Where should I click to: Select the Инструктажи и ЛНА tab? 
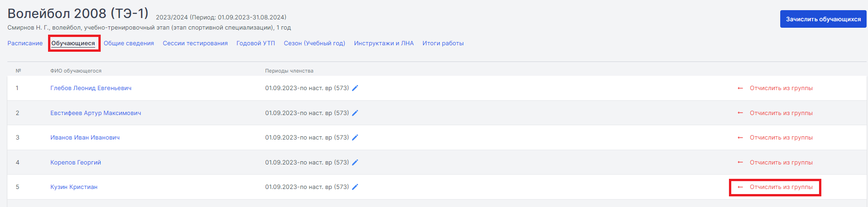[384, 43]
